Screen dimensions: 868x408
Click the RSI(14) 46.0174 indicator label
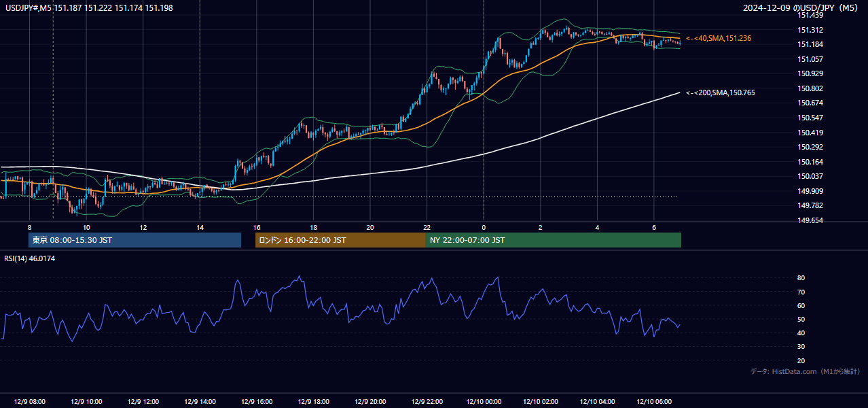point(30,258)
